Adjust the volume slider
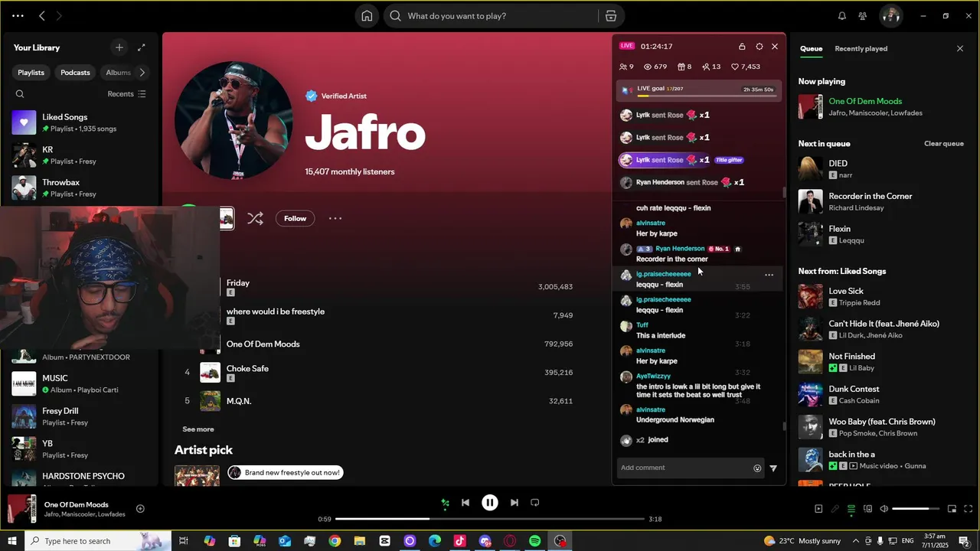The image size is (980, 551). (916, 509)
